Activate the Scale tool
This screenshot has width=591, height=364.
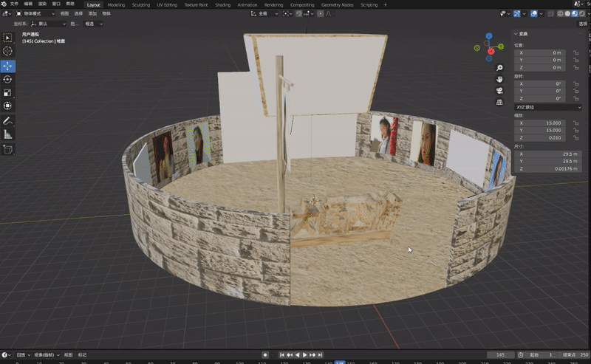tap(7, 93)
